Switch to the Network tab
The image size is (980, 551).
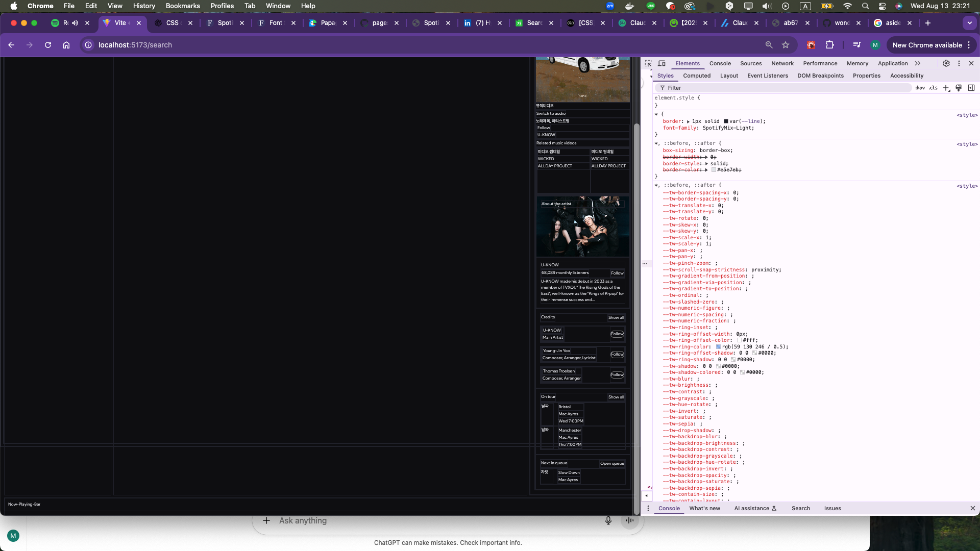[782, 63]
